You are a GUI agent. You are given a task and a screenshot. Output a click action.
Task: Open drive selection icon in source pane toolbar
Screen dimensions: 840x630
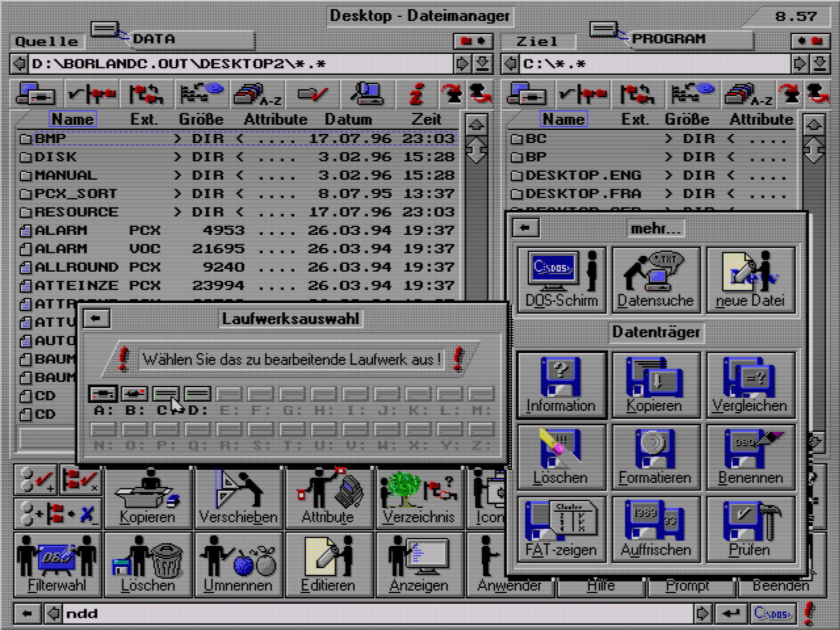point(36,94)
